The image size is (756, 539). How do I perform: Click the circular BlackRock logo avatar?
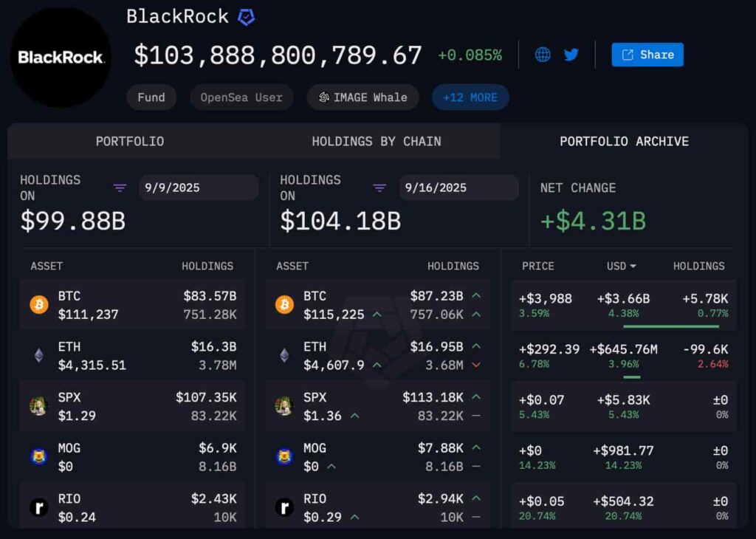[x=60, y=55]
